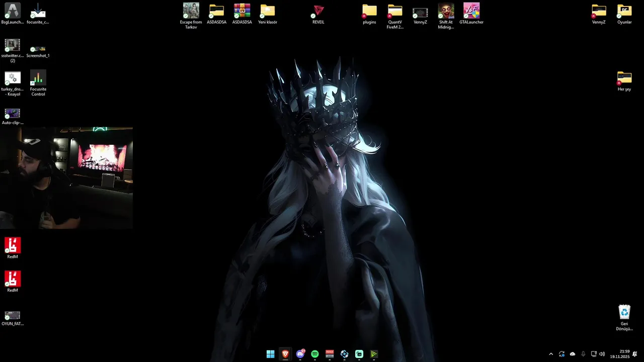Open the green arrow app in taskbar
Screen dimensions: 644x362
coord(374,354)
